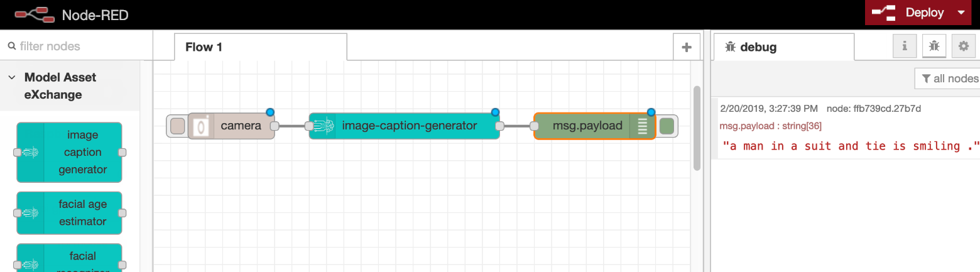Screen dimensions: 980x272
Task: Select the facial age estimator palette node
Action: click(x=69, y=212)
